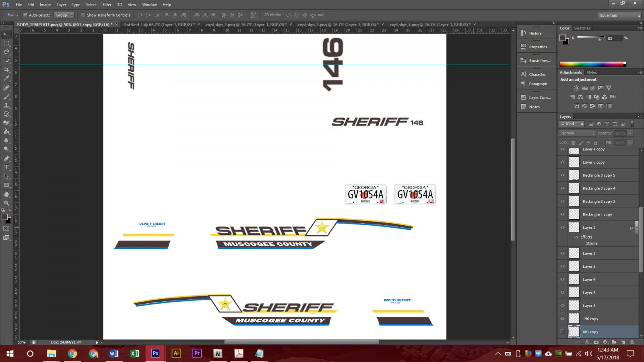This screenshot has width=644, height=362.
Task: Enable Show Transform Controls
Action: 83,15
